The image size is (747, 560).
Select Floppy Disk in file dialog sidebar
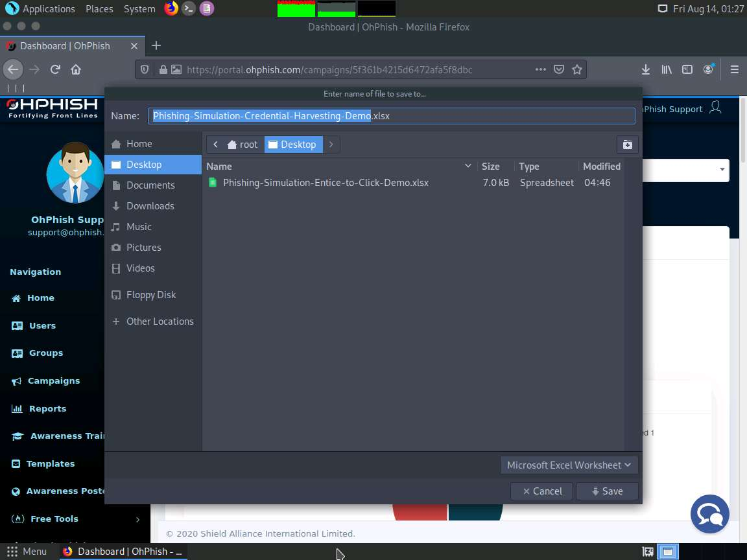(153, 295)
